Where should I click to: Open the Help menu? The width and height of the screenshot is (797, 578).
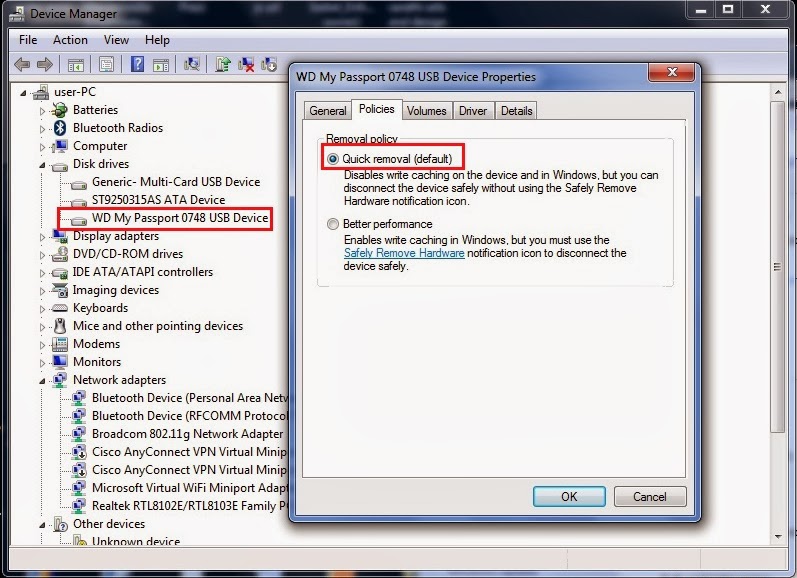pos(157,40)
